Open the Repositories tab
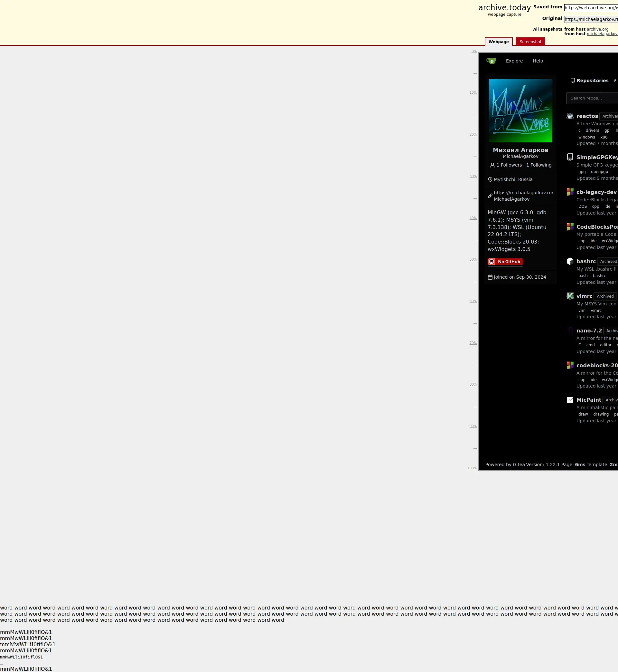618x672 pixels. point(592,81)
